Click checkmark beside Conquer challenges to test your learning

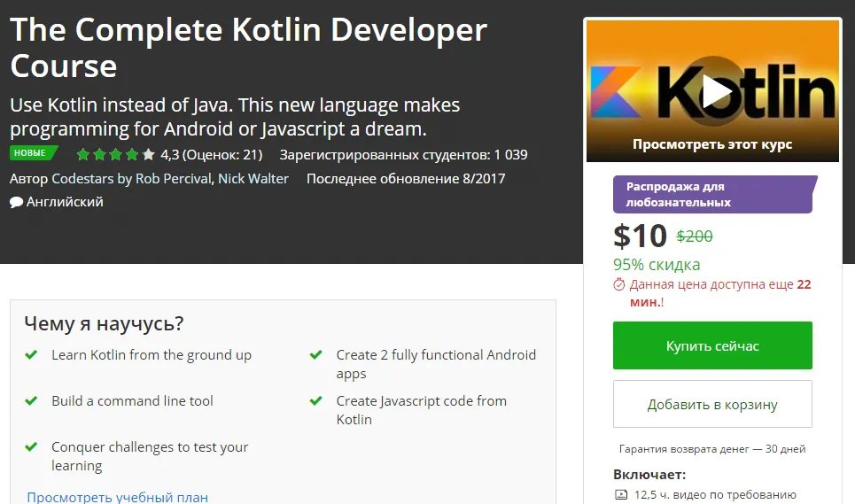[31, 447]
